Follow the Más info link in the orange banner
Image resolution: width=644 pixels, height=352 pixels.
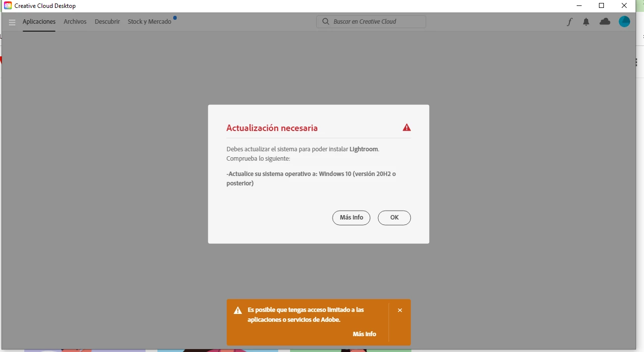(x=364, y=334)
